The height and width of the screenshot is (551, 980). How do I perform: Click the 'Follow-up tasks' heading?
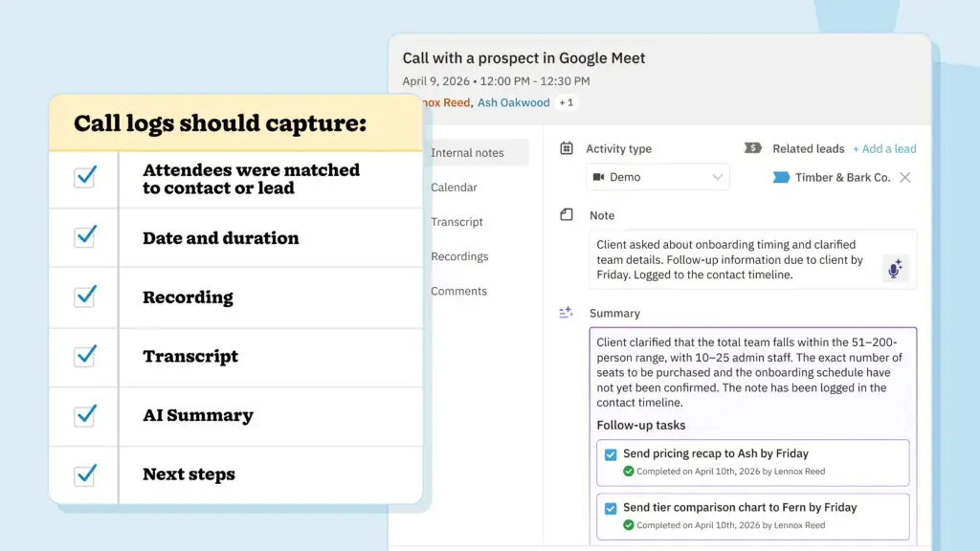coord(640,426)
